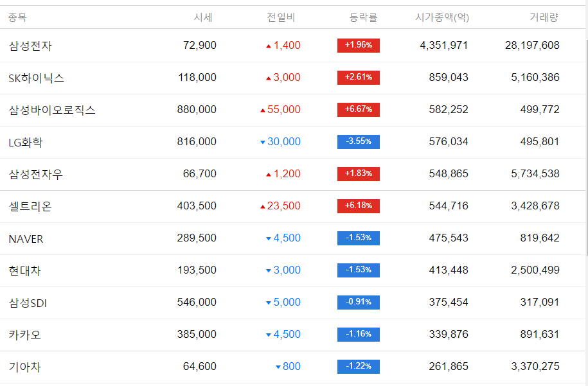Open the 현대차 stock link

[x=25, y=270]
